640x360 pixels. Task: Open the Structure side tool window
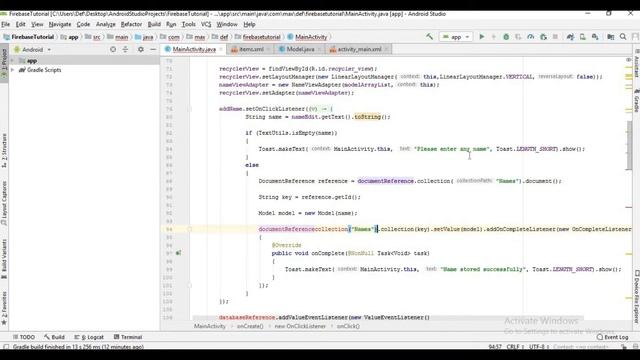pyautogui.click(x=4, y=151)
